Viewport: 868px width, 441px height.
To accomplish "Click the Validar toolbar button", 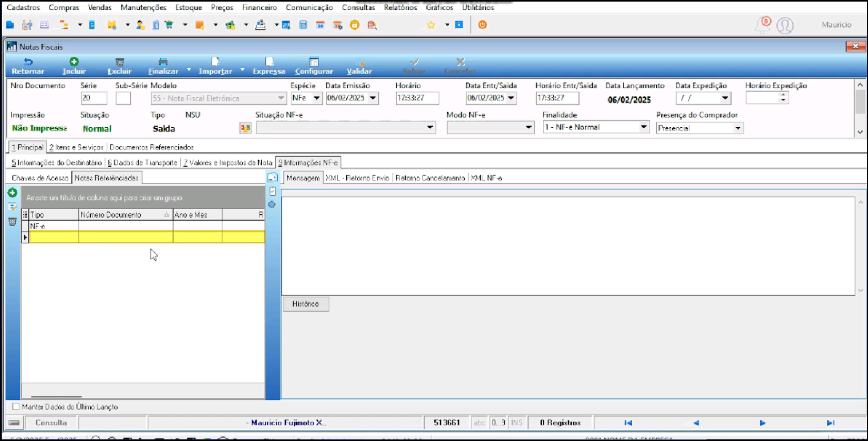I will [x=359, y=66].
